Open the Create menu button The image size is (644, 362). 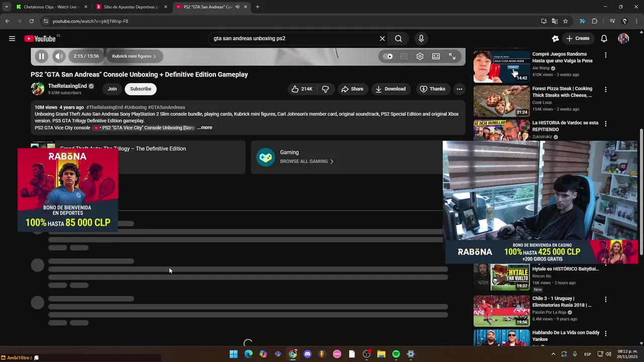pyautogui.click(x=577, y=38)
